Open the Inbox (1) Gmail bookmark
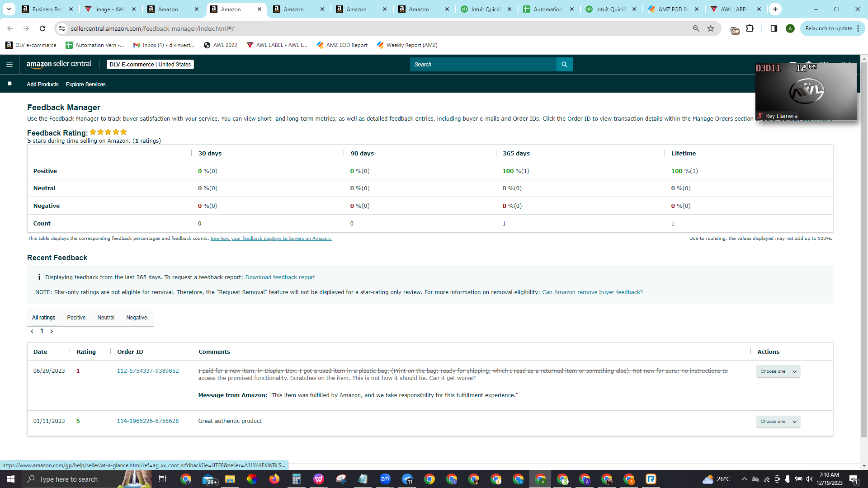The height and width of the screenshot is (488, 868). coord(164,45)
